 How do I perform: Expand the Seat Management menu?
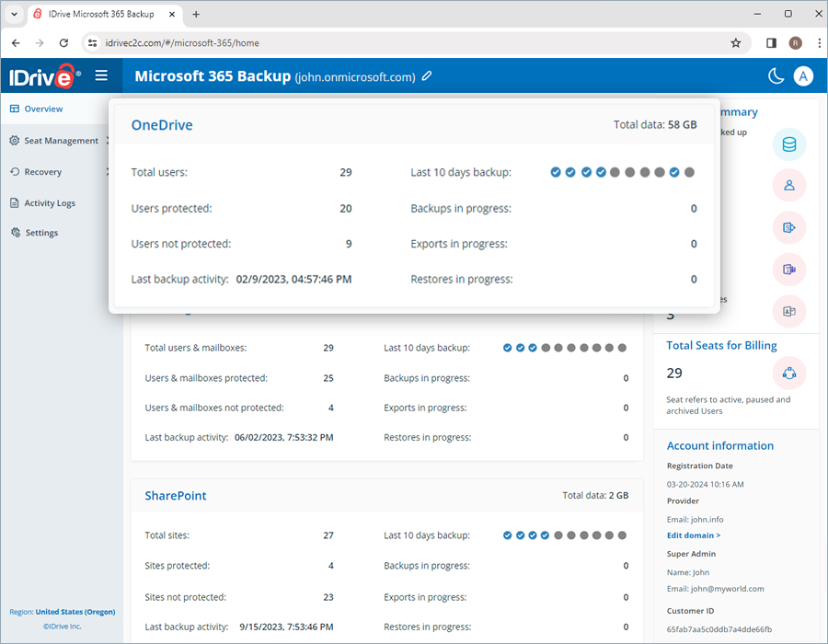[61, 141]
